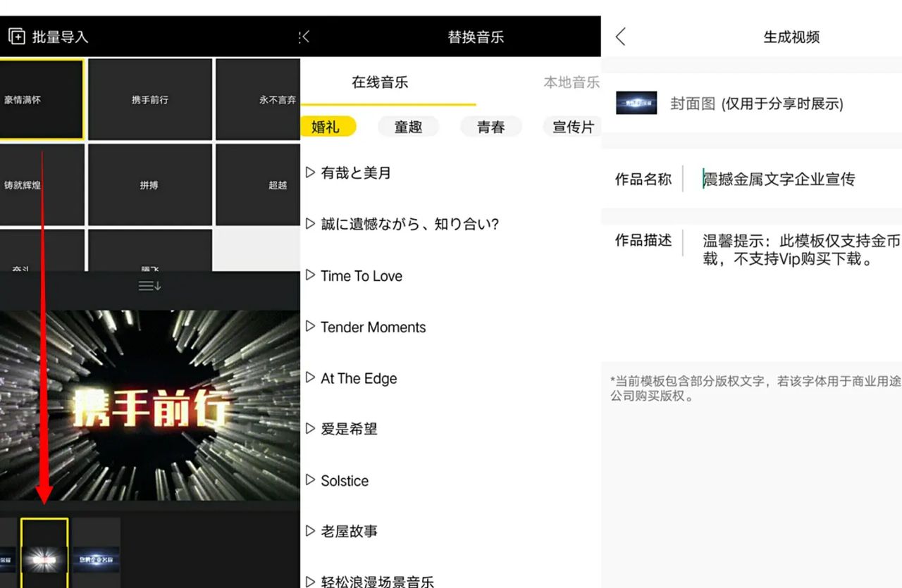Tap the batch import icon
This screenshot has height=588, width=902.
(17, 37)
